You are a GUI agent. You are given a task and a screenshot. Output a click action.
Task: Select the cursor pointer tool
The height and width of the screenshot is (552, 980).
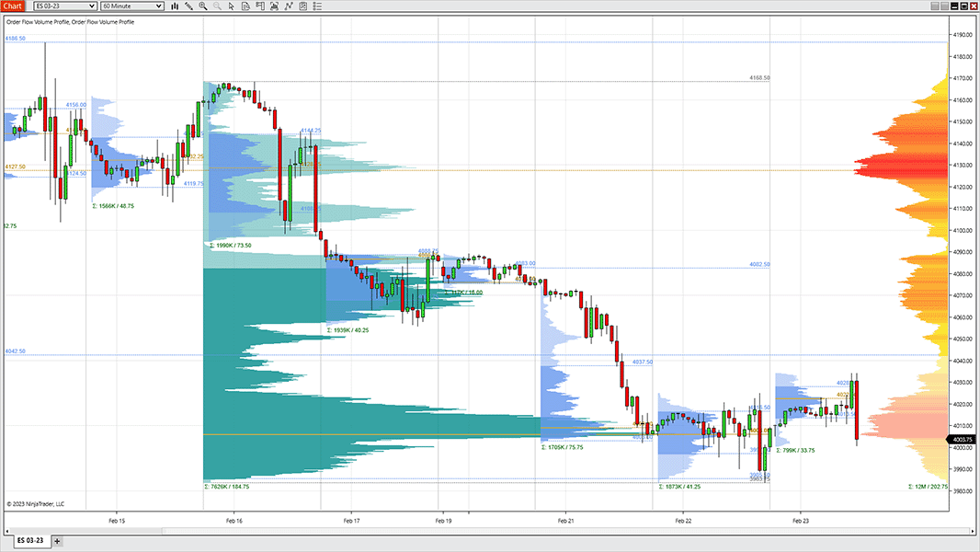231,6
